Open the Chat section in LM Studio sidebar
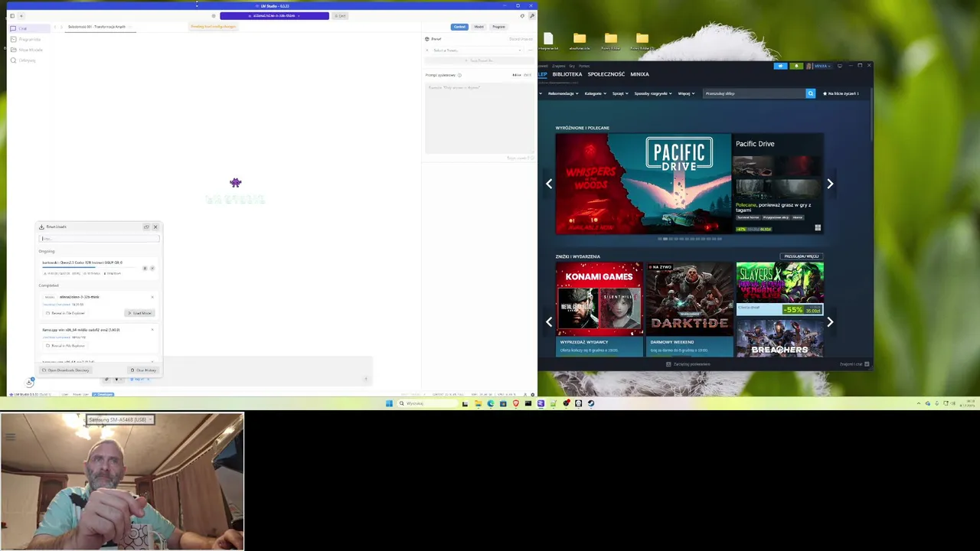Image resolution: width=980 pixels, height=551 pixels. coord(29,28)
